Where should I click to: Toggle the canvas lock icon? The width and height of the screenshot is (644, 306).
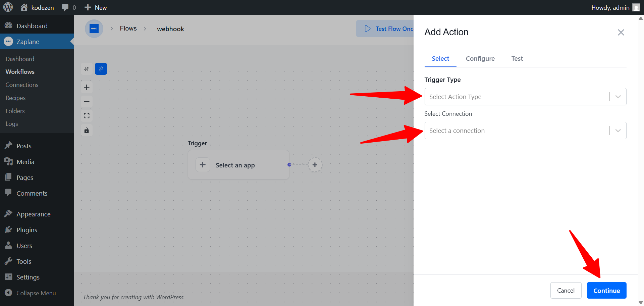(x=87, y=130)
